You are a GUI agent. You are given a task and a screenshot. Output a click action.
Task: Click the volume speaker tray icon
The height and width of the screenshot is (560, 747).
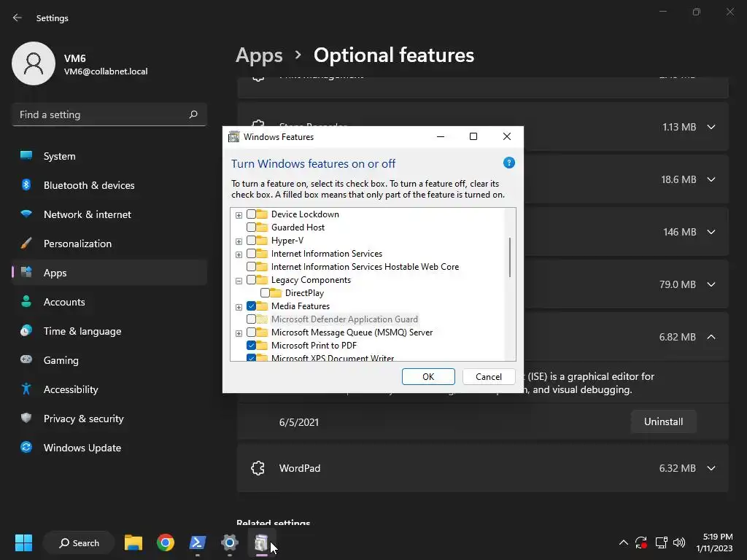(x=679, y=542)
